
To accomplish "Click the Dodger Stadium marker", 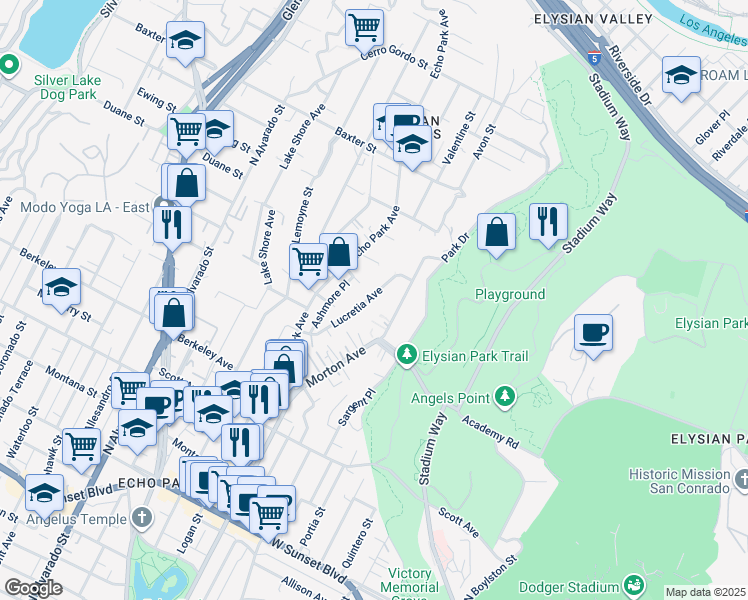I will (632, 585).
